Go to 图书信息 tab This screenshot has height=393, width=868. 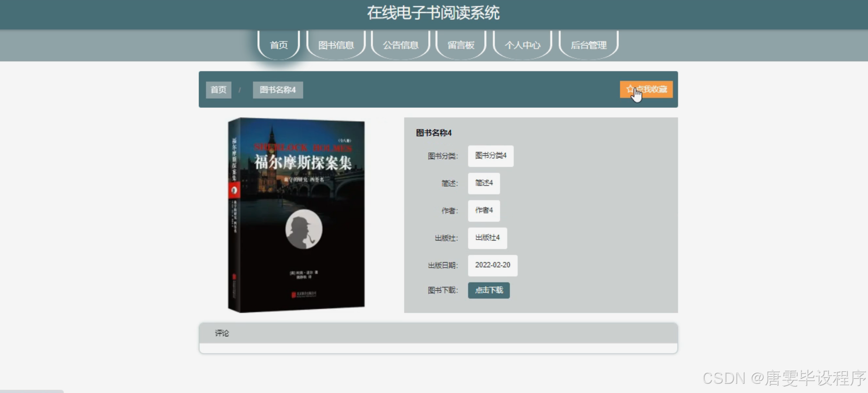tap(336, 45)
